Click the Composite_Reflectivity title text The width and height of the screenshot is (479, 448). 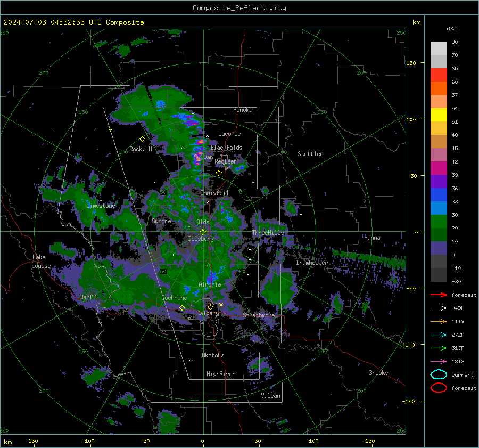click(239, 8)
